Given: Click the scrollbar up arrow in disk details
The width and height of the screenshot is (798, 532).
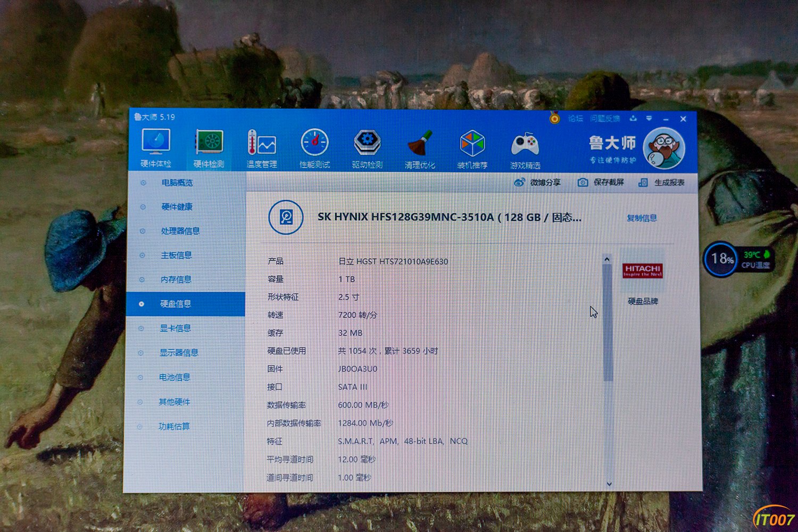Looking at the screenshot, I should pos(607,259).
